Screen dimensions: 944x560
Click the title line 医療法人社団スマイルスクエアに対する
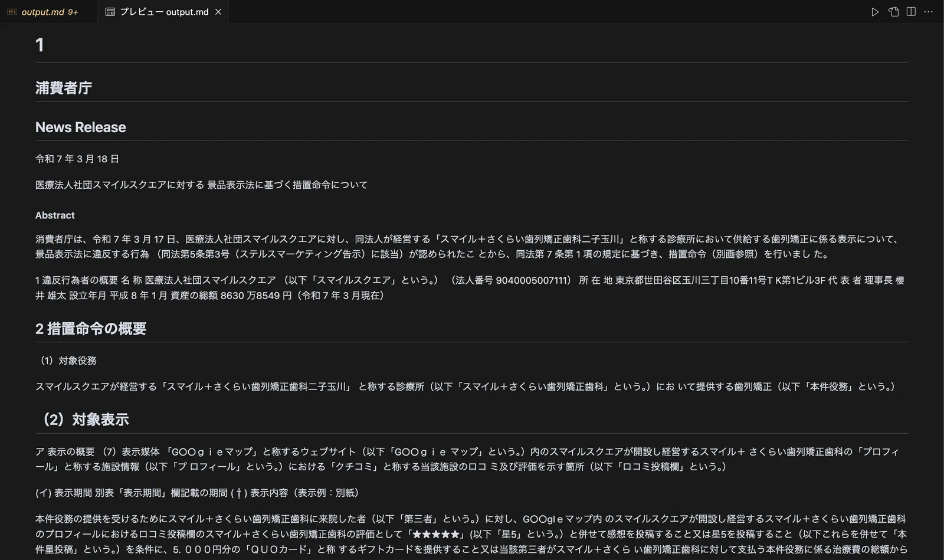tap(202, 185)
